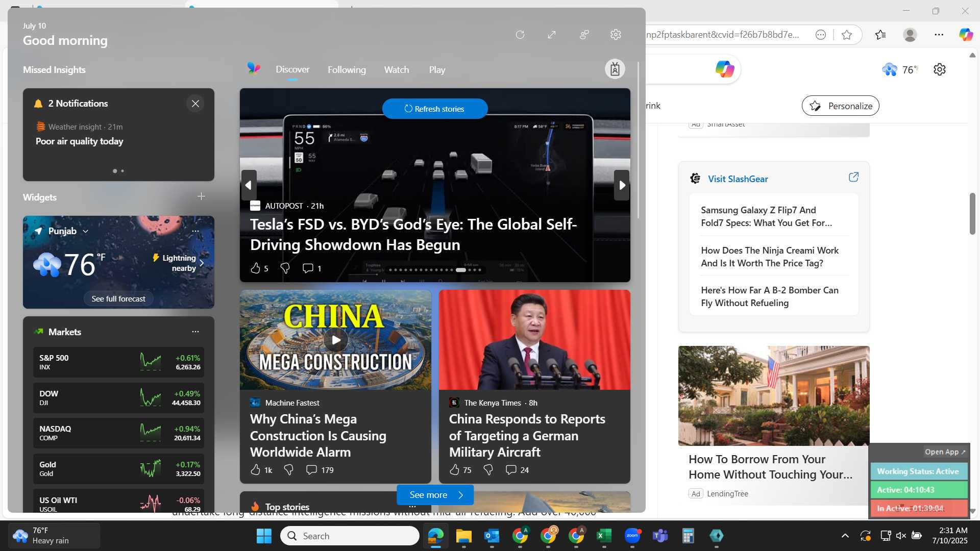Open the widgets account/profile sharing icon
This screenshot has width=980, height=551.
(x=584, y=35)
